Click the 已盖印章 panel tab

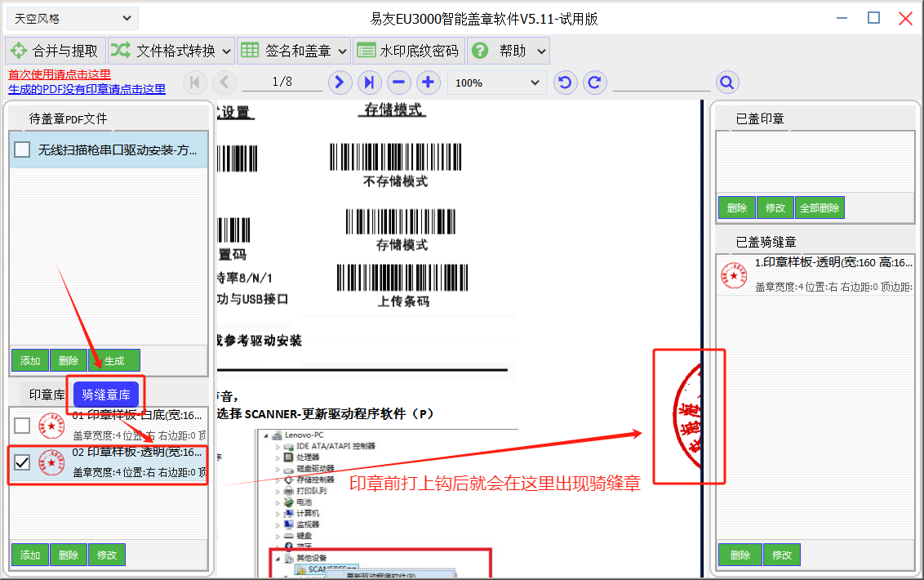[760, 118]
